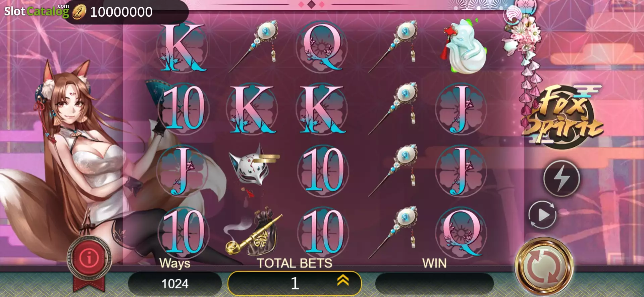
Task: Expand total bets with double chevron
Action: (343, 280)
